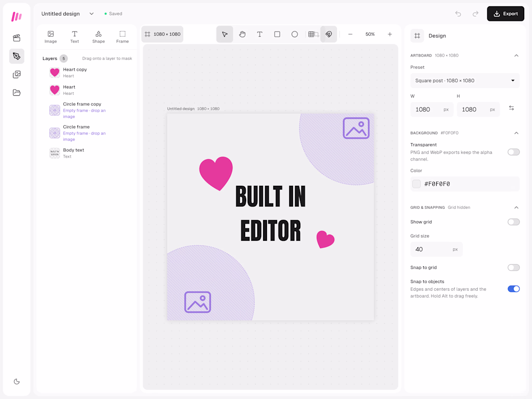Open the Square post preset dropdown

coord(465,80)
